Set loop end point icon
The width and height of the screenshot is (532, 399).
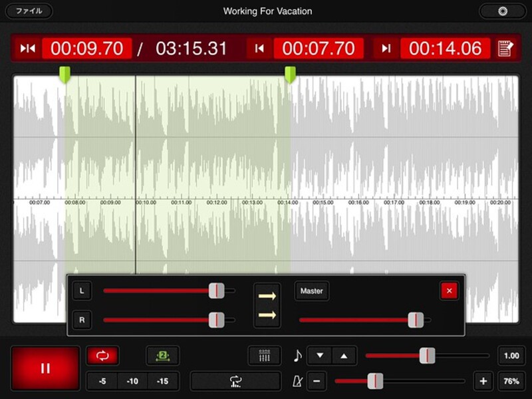[x=386, y=49]
